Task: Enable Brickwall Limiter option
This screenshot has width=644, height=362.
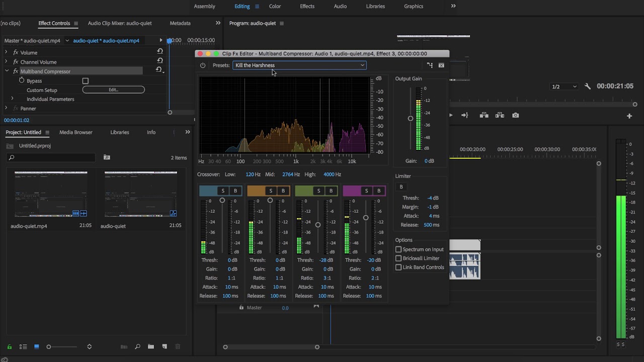Action: [398, 258]
